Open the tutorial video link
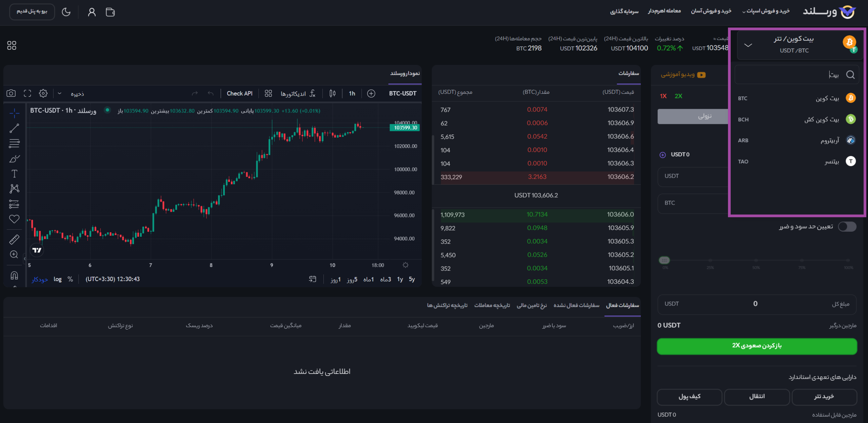Image resolution: width=868 pixels, height=423 pixels. click(x=683, y=75)
